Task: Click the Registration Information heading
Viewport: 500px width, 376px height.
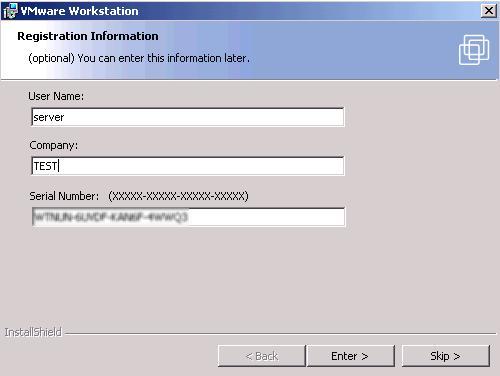Action: tap(88, 36)
